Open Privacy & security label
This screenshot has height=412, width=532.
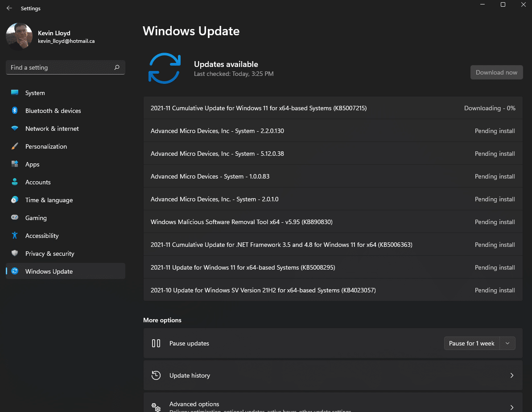point(50,254)
